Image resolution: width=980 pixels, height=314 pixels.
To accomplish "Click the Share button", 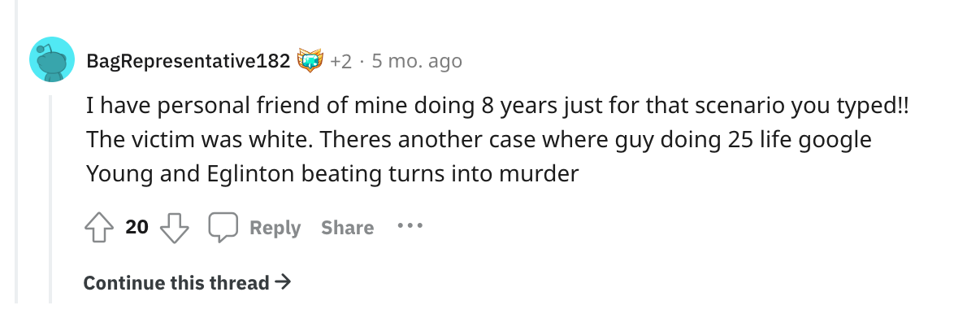I will pyautogui.click(x=347, y=228).
